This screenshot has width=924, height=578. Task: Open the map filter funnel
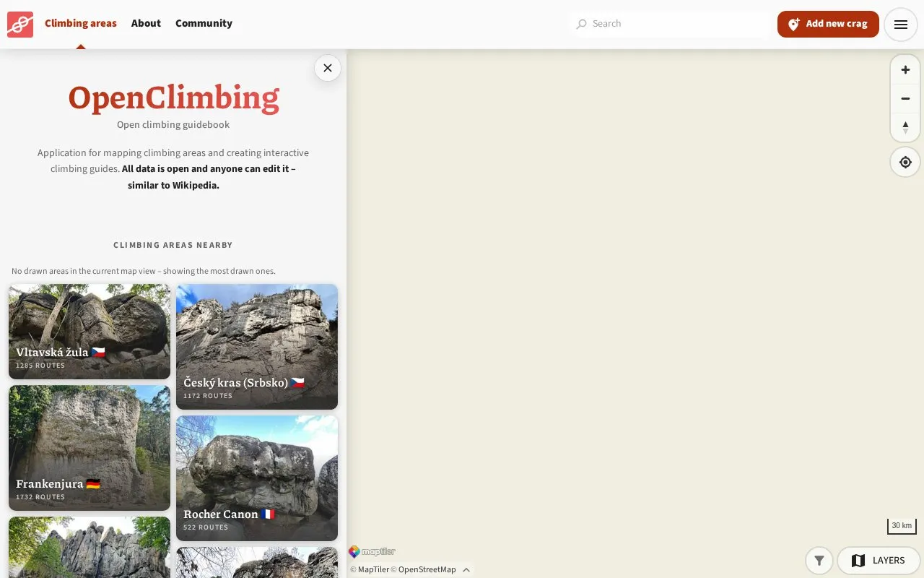[819, 561]
